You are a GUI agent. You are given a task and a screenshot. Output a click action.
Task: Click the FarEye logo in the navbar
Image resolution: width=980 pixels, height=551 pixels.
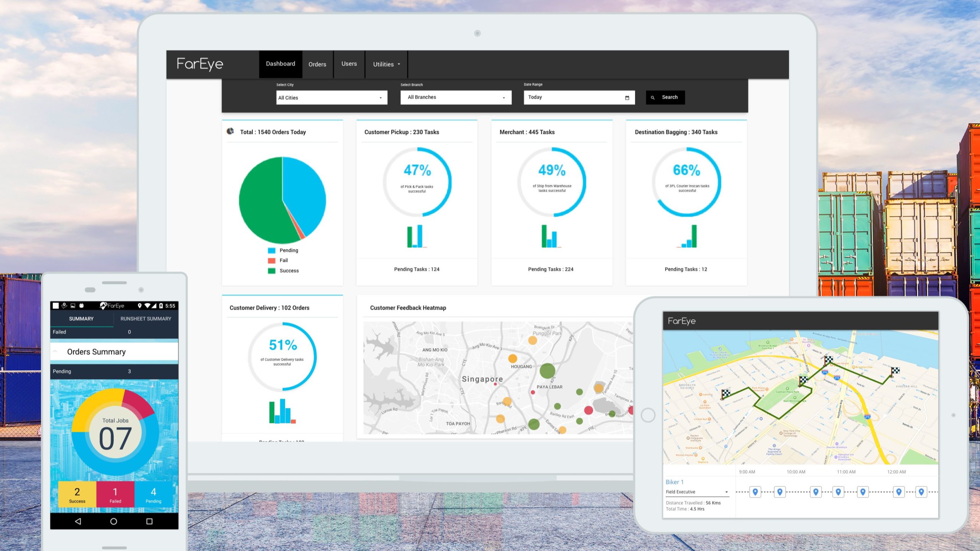tap(200, 64)
